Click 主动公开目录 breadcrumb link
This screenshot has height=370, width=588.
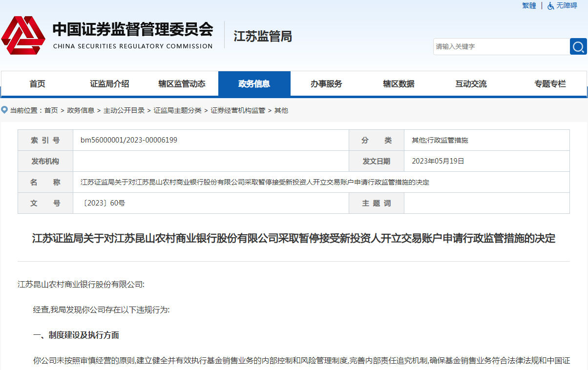coord(124,110)
